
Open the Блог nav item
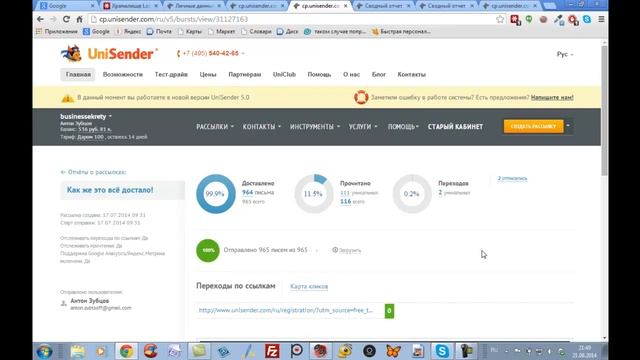click(379, 75)
